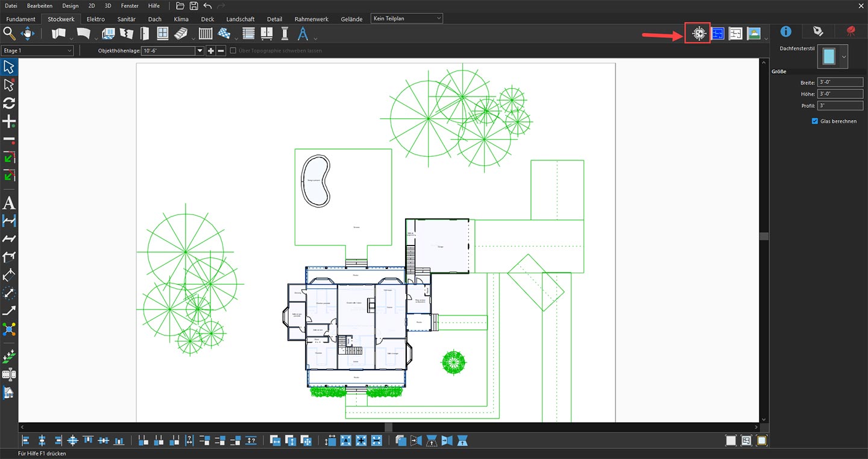Image resolution: width=868 pixels, height=459 pixels.
Task: Decrease object elevation with minus button
Action: click(221, 51)
